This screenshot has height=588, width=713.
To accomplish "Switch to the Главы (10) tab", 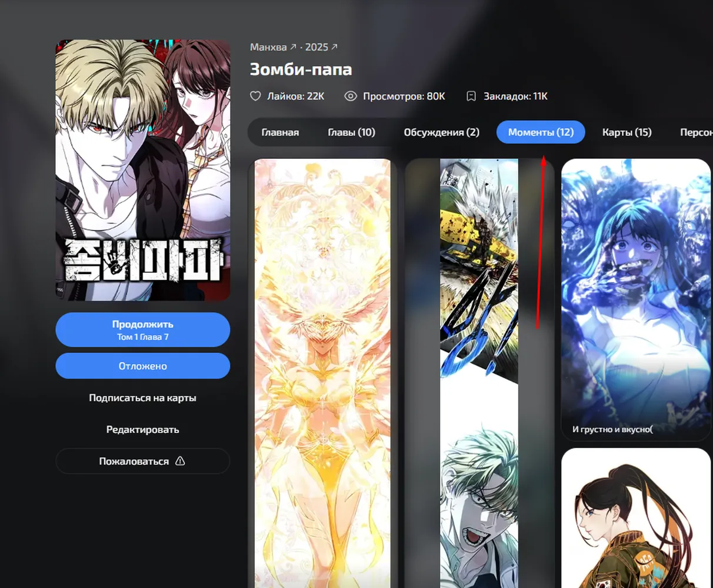I will (351, 132).
